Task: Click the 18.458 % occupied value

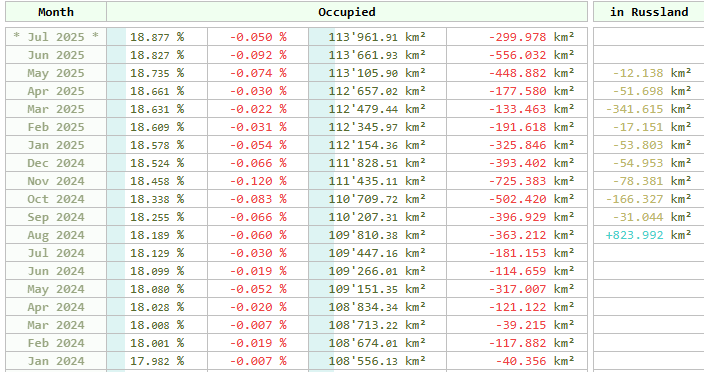Action: pyautogui.click(x=157, y=181)
